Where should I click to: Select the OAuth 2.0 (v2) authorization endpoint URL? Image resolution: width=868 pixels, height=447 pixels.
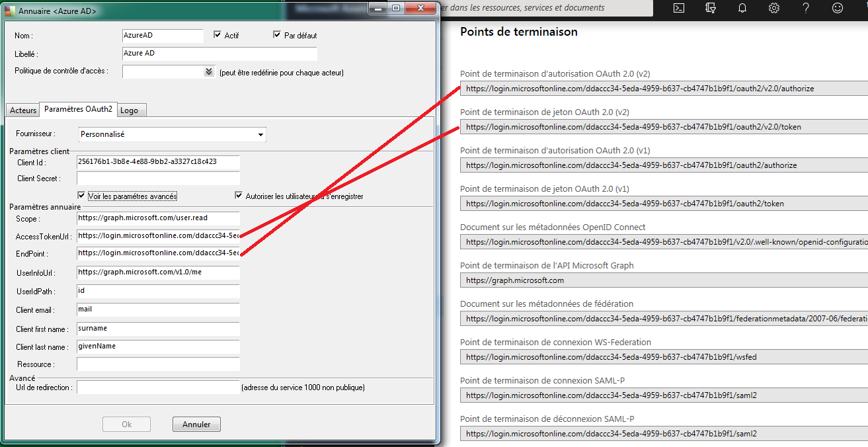[x=664, y=89]
